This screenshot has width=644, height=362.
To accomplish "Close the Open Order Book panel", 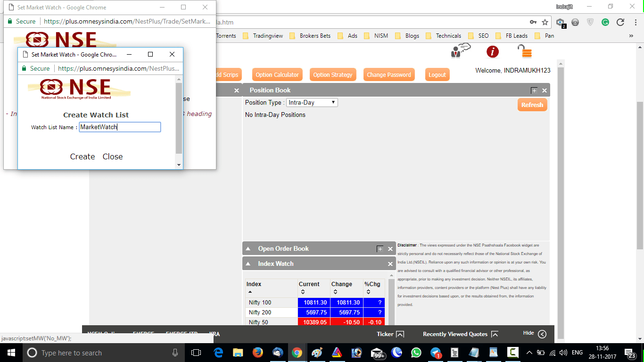I will [390, 249].
